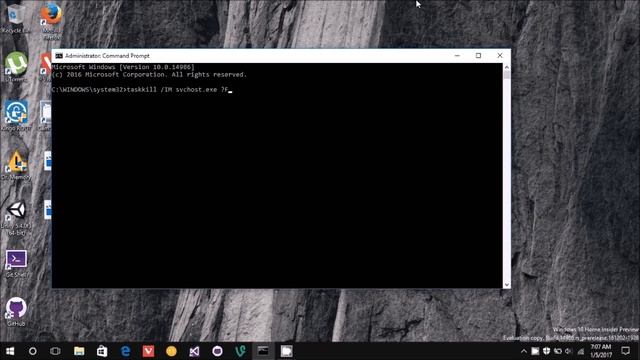Launch Microsoft Edge from the taskbar
Image resolution: width=640 pixels, height=360 pixels.
tap(125, 351)
